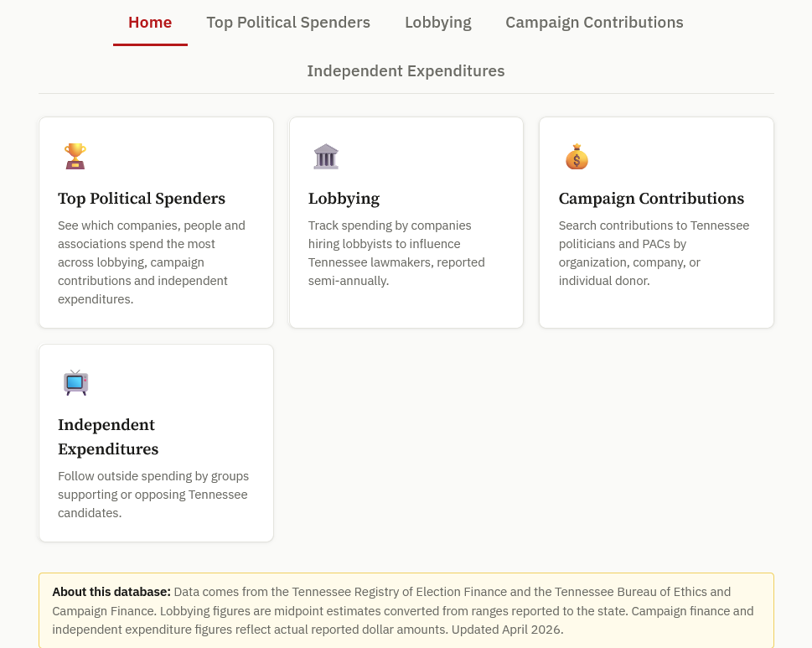Viewport: 812px width, 648px height.
Task: Click the description starting 'See which companies, people'
Action: click(152, 262)
